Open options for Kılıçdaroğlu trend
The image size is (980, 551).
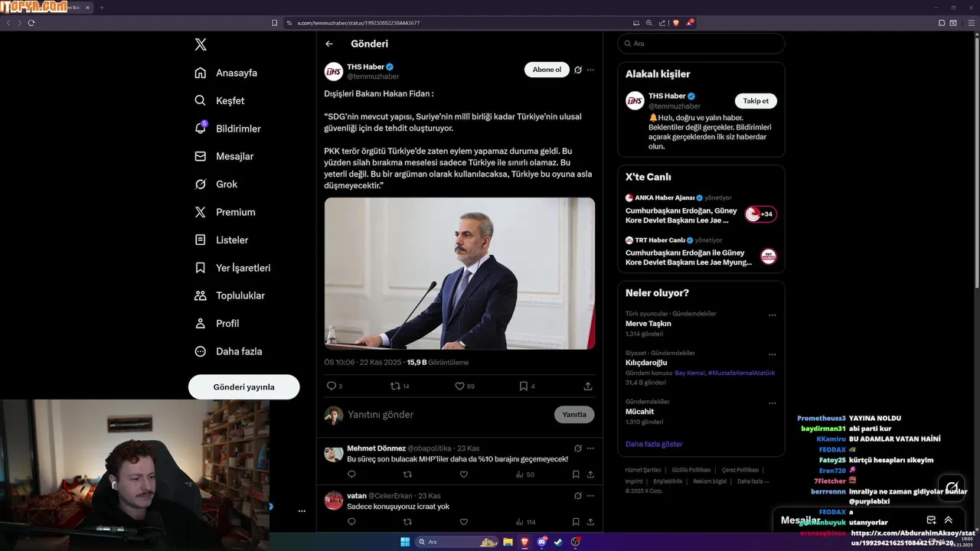[x=772, y=355]
